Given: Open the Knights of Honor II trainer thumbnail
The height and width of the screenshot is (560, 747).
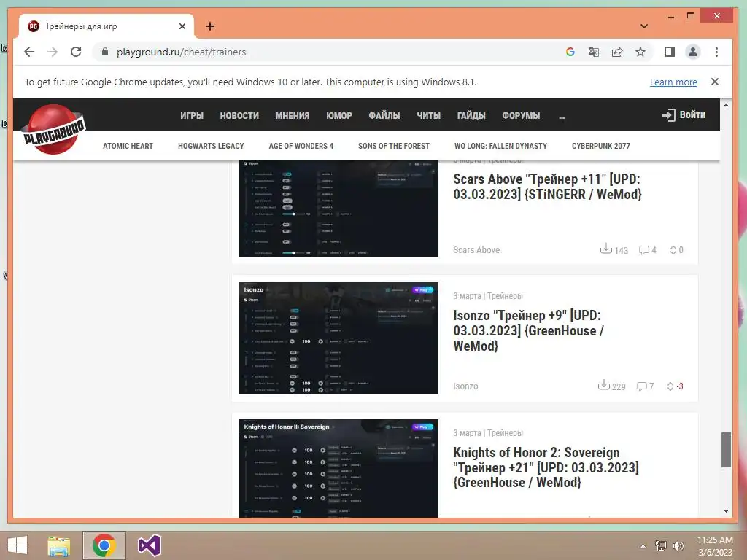Looking at the screenshot, I should [338, 469].
